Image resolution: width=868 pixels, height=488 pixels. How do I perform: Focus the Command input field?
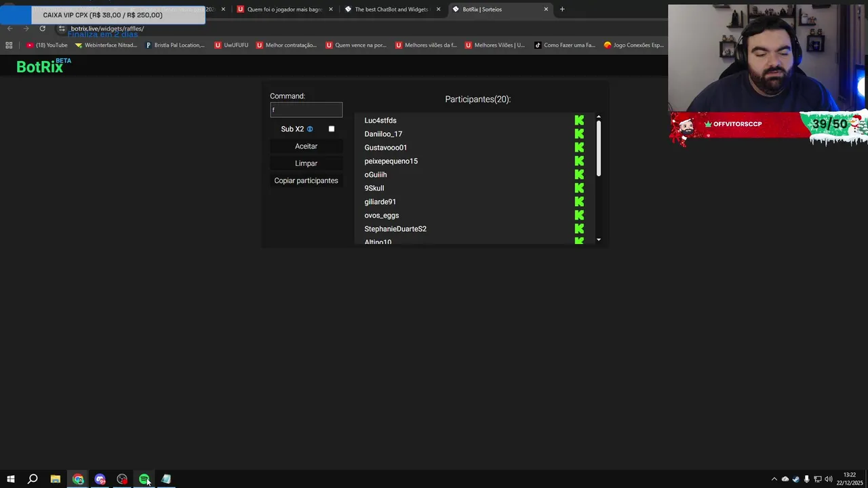pyautogui.click(x=306, y=110)
